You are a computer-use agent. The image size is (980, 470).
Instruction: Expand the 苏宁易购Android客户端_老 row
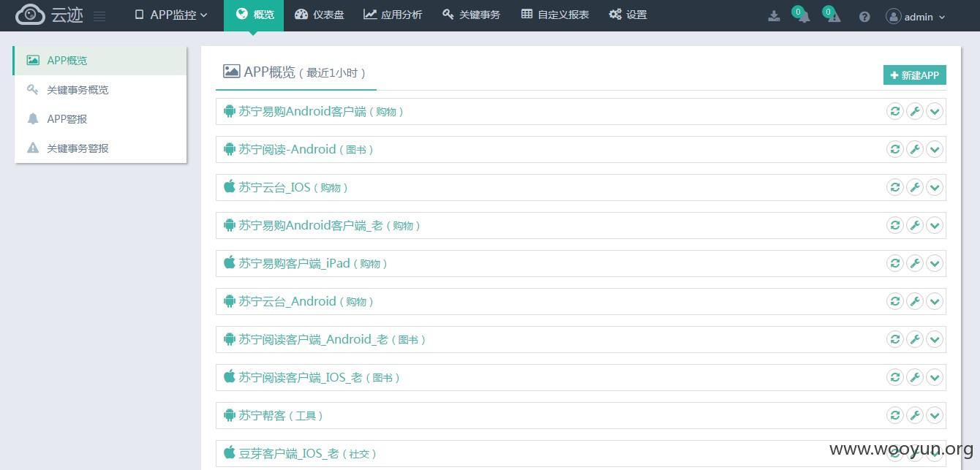tap(934, 225)
